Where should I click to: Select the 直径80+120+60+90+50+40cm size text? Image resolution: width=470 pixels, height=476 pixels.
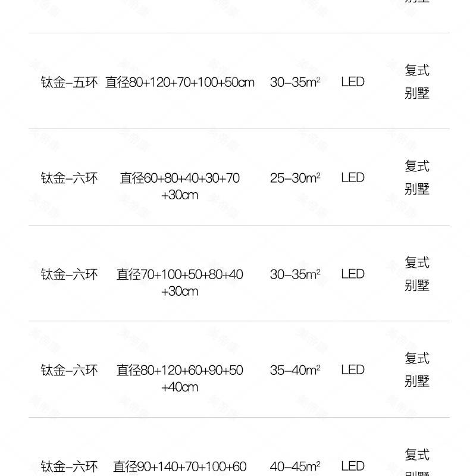click(180, 378)
